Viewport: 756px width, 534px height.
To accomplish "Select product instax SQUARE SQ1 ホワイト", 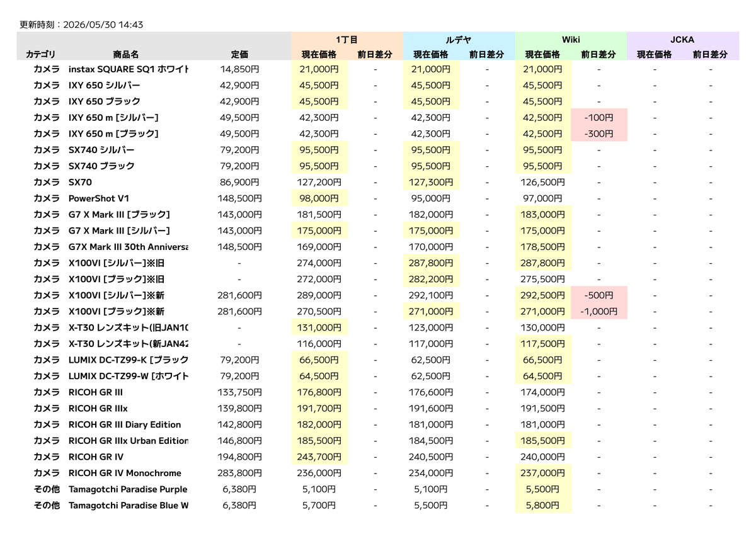I will point(129,69).
